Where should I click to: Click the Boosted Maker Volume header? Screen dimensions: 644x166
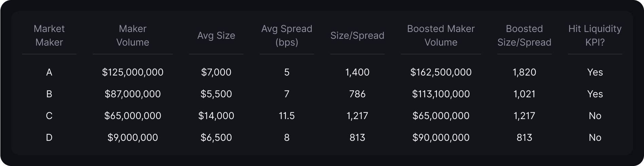pyautogui.click(x=441, y=35)
